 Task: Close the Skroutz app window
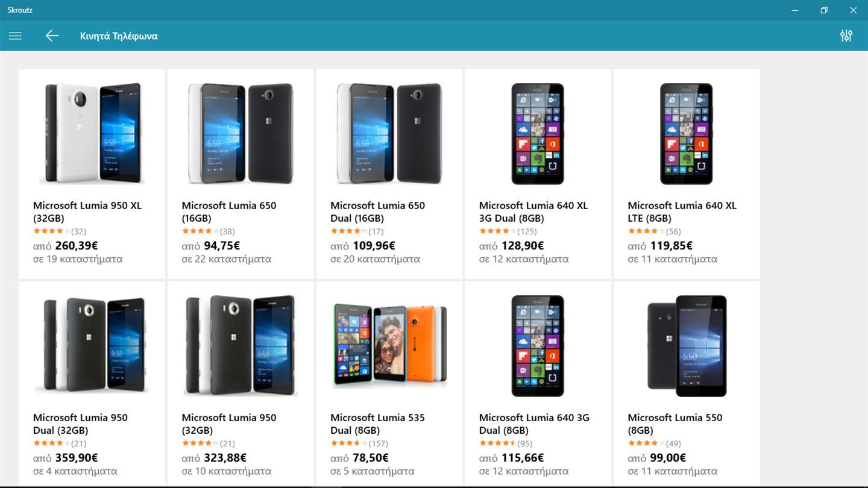(x=853, y=10)
